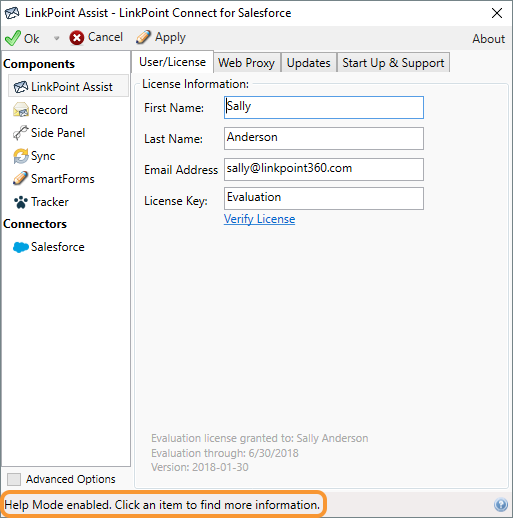Viewport: 513px width, 518px height.
Task: Click the Last Name input field
Action: [x=324, y=138]
